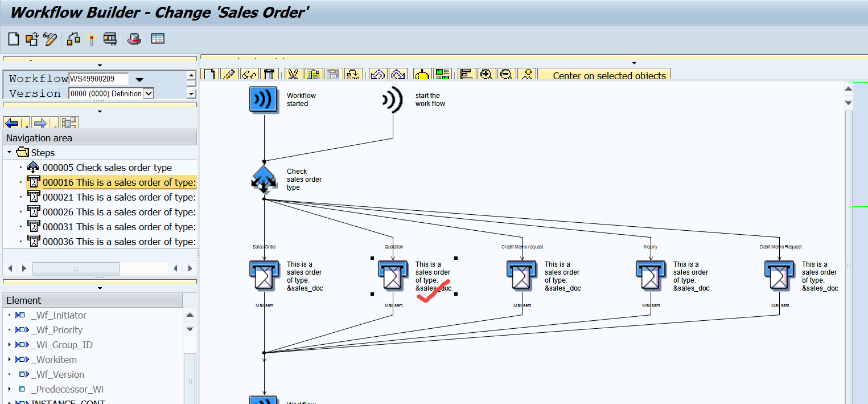Viewport: 868px width, 404px height.
Task: Select step 000026 in the navigation area
Action: 119,212
